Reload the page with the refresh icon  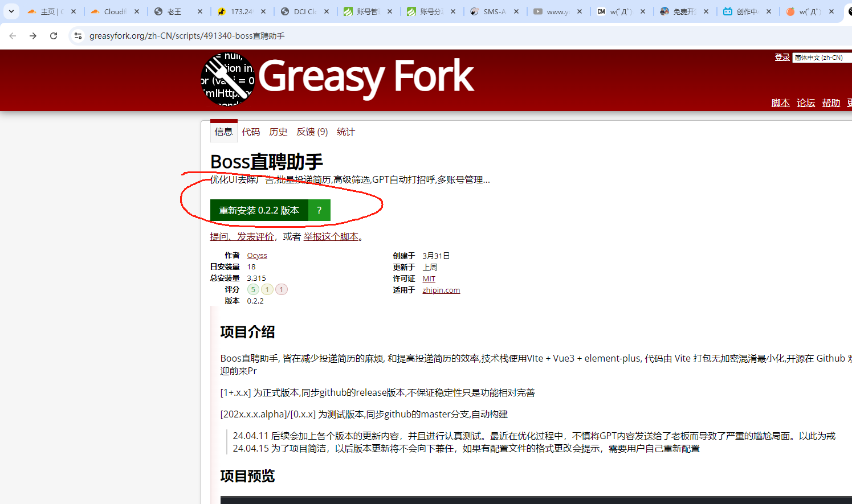click(54, 36)
